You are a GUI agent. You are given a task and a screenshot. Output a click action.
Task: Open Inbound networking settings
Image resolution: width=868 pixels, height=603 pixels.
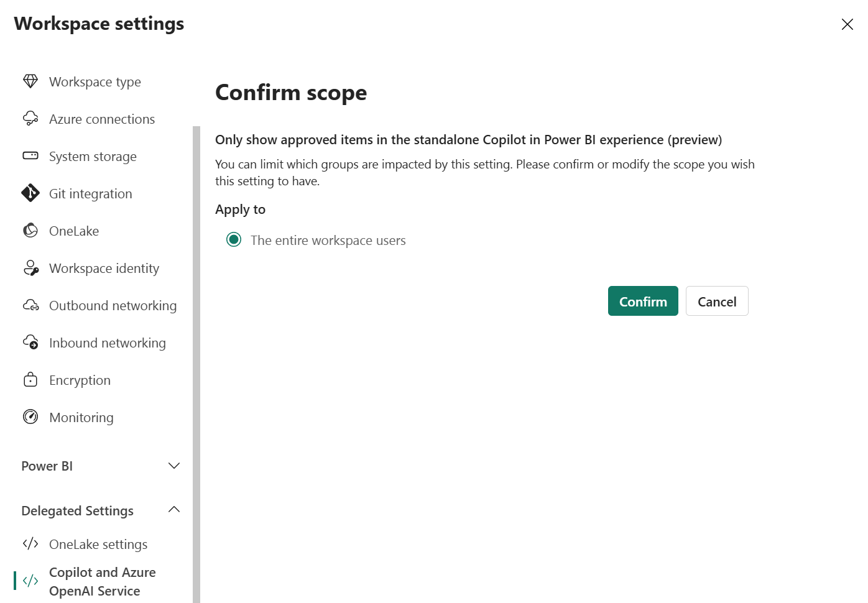(x=107, y=343)
